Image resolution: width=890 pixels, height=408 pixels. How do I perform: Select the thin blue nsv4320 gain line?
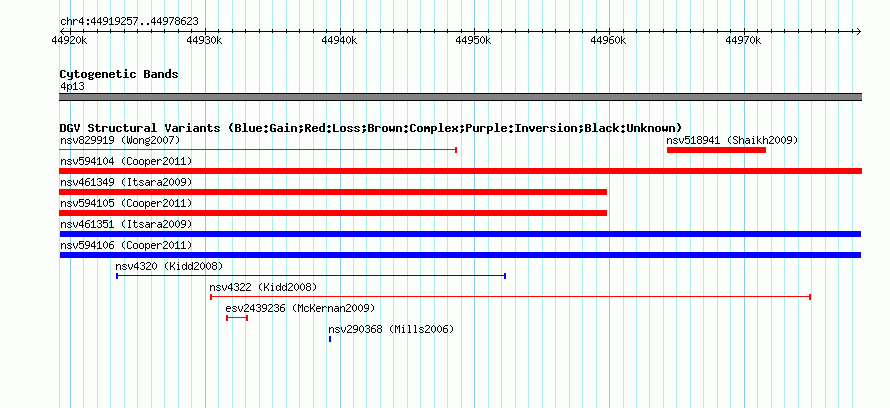tap(311, 276)
